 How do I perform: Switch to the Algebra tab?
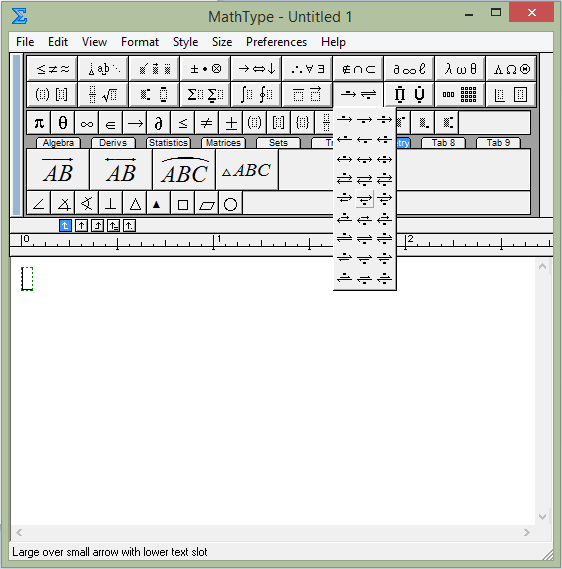[x=58, y=143]
